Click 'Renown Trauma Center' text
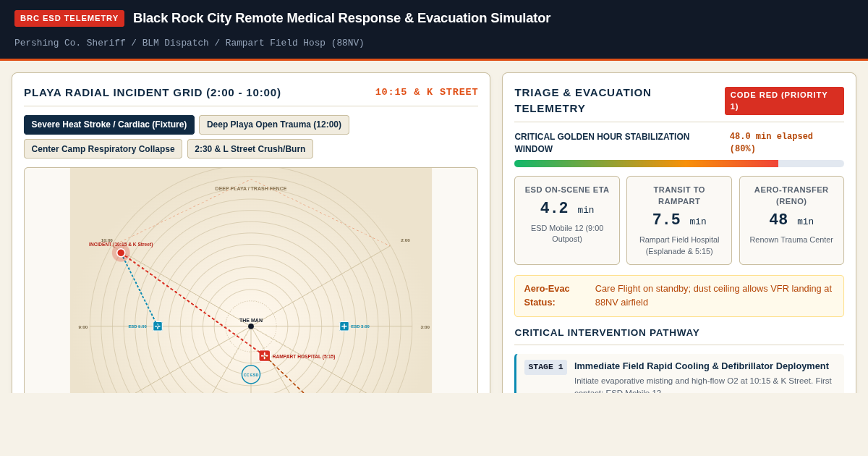868x456 pixels. pyautogui.click(x=791, y=240)
